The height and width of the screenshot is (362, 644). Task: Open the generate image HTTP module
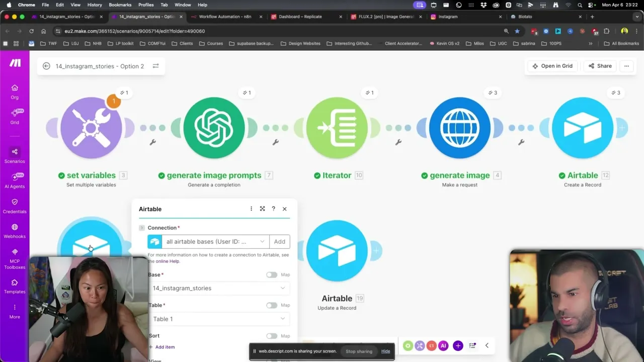[459, 128]
